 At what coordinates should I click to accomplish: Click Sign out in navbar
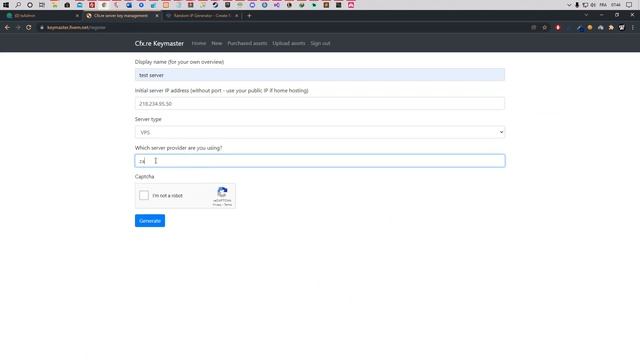click(x=320, y=43)
